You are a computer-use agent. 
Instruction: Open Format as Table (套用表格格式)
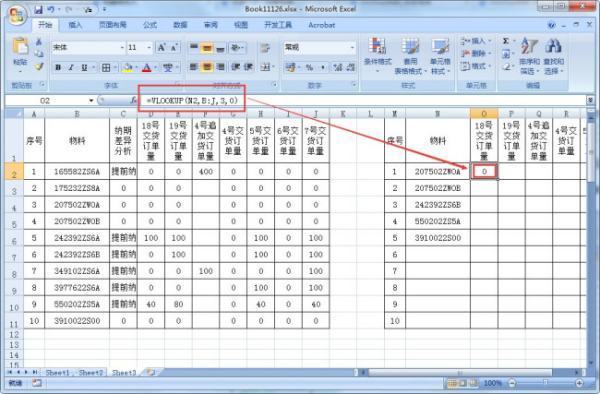click(x=410, y=56)
